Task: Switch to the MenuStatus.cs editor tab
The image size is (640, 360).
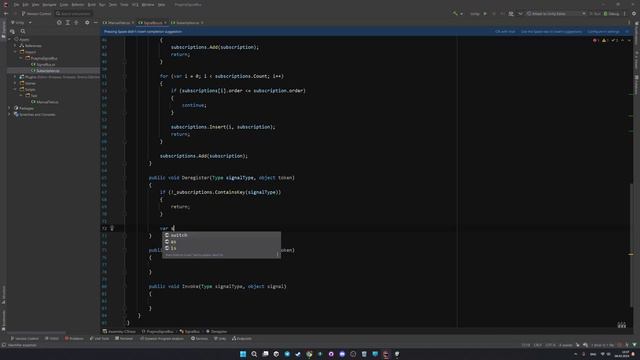Action: point(118,23)
